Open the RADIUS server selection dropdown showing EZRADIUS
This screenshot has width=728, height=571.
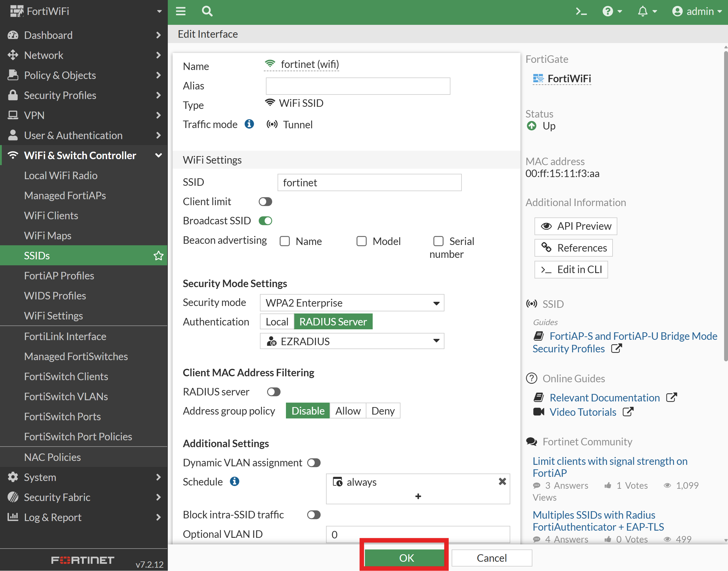(351, 341)
